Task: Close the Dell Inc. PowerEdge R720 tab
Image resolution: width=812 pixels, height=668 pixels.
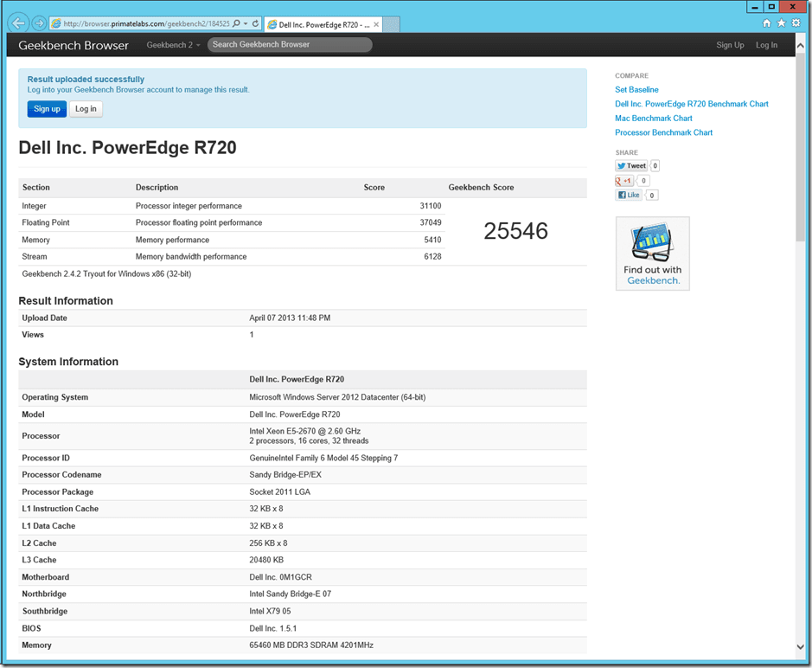Action: click(x=376, y=24)
